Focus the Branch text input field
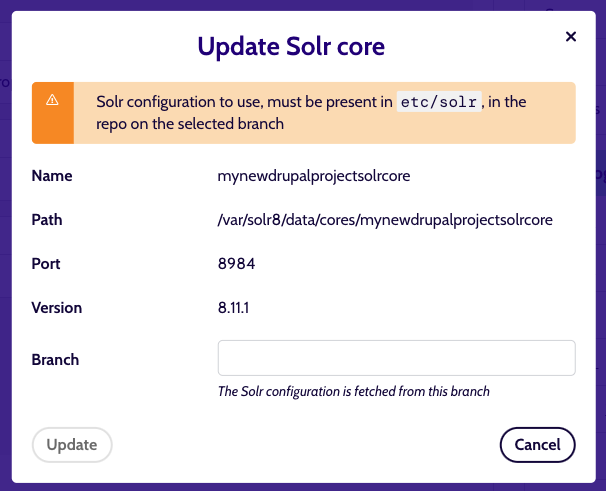This screenshot has height=491, width=606. pos(397,358)
